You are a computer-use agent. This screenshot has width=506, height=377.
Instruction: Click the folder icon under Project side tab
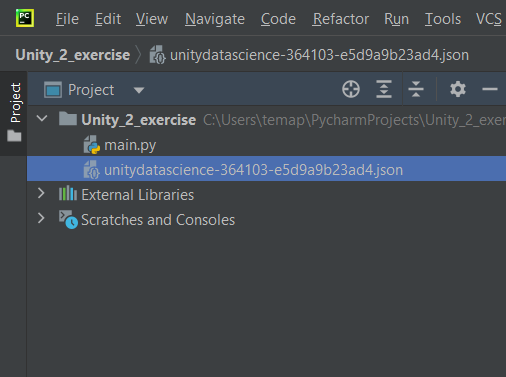[x=14, y=136]
